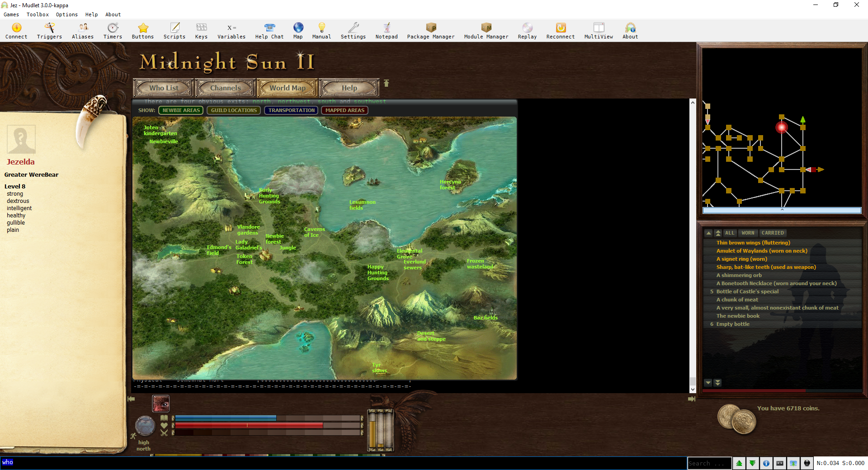Open the Toolbox menu
This screenshot has width=868, height=470.
point(38,14)
